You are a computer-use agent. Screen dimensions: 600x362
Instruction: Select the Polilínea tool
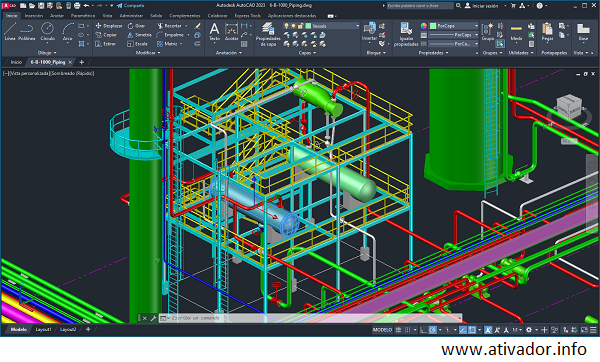click(27, 31)
